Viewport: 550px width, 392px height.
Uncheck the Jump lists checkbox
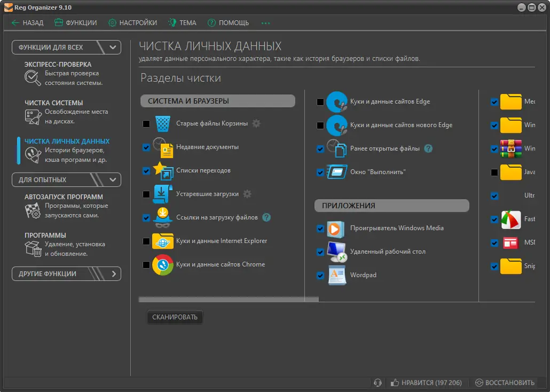tap(146, 171)
